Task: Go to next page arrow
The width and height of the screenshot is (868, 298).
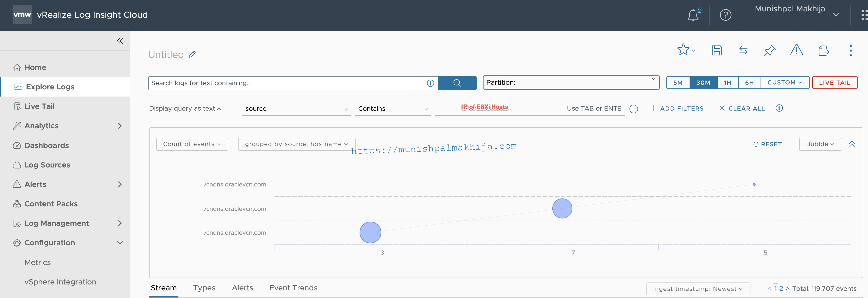Action: (787, 289)
